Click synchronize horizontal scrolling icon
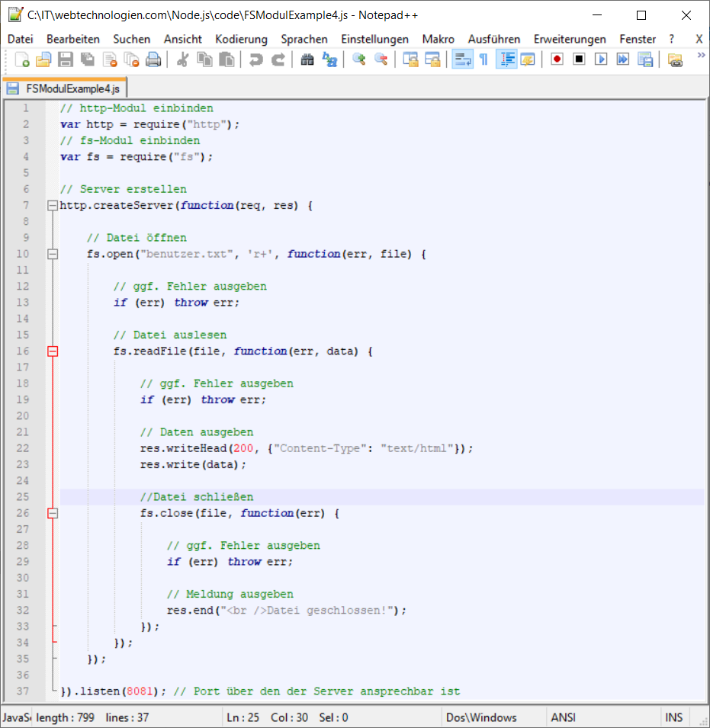The width and height of the screenshot is (710, 728). click(432, 59)
